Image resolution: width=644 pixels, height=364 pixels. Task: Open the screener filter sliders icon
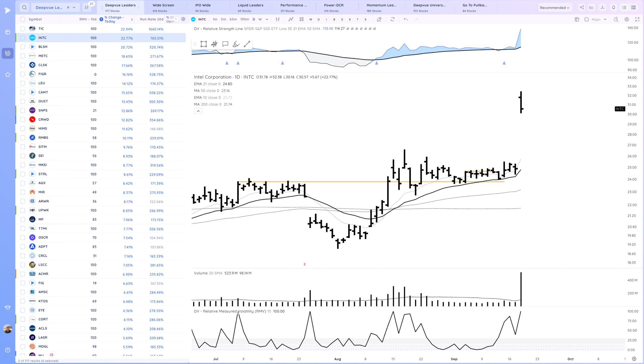(87, 8)
